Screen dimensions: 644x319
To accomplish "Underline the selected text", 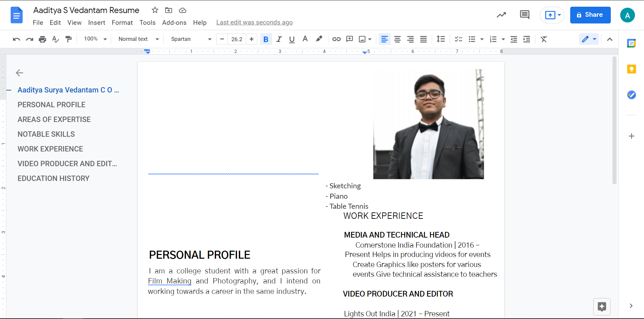I will click(x=291, y=39).
